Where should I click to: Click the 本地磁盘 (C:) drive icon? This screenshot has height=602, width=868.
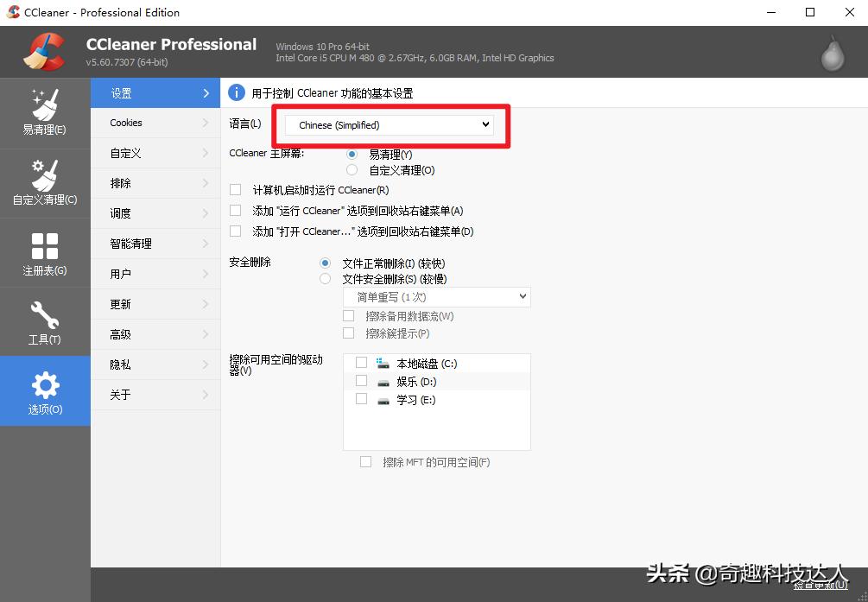coord(383,363)
